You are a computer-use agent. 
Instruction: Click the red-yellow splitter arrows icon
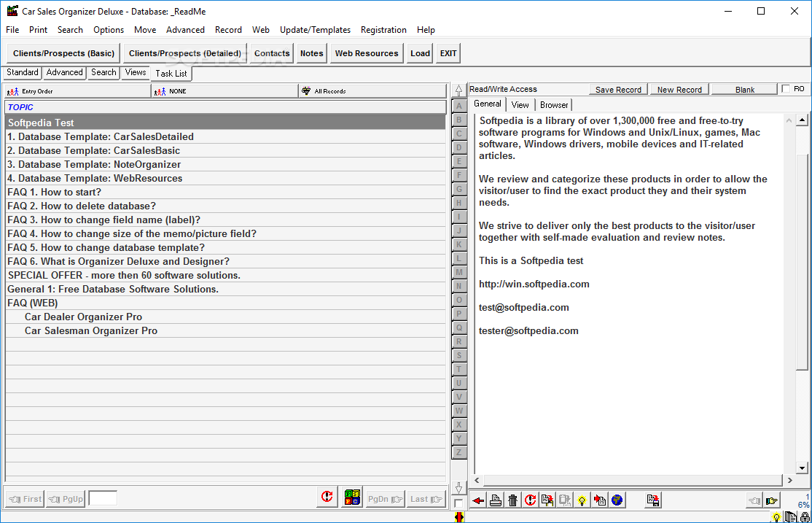[x=458, y=516]
